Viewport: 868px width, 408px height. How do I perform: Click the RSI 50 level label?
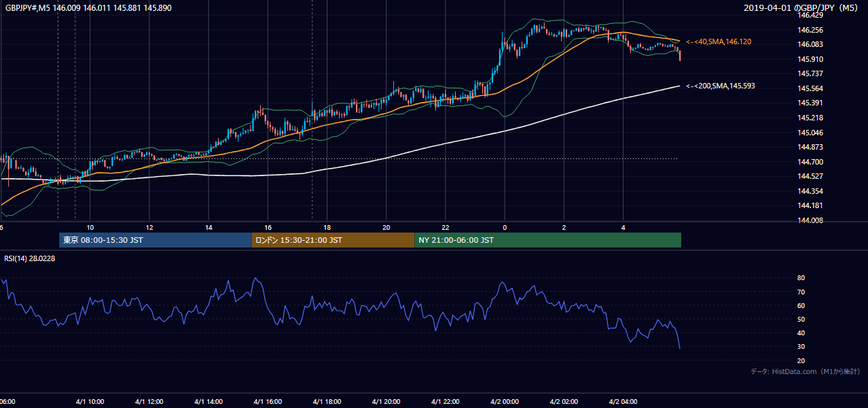(801, 319)
